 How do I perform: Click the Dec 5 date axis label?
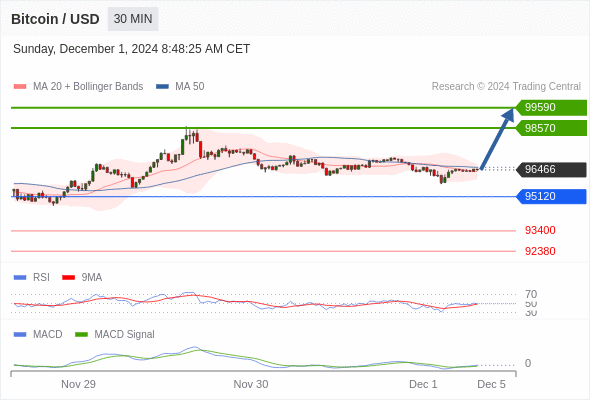(x=491, y=384)
